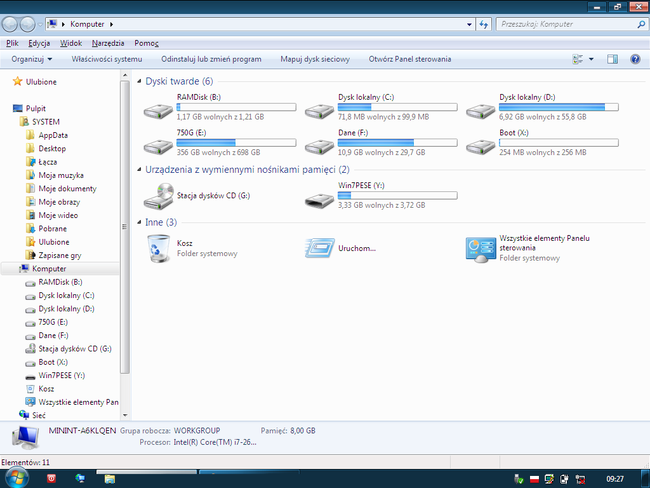
Task: Collapse the Urządzenia z wymiennymi nośnikami group
Action: [x=139, y=170]
